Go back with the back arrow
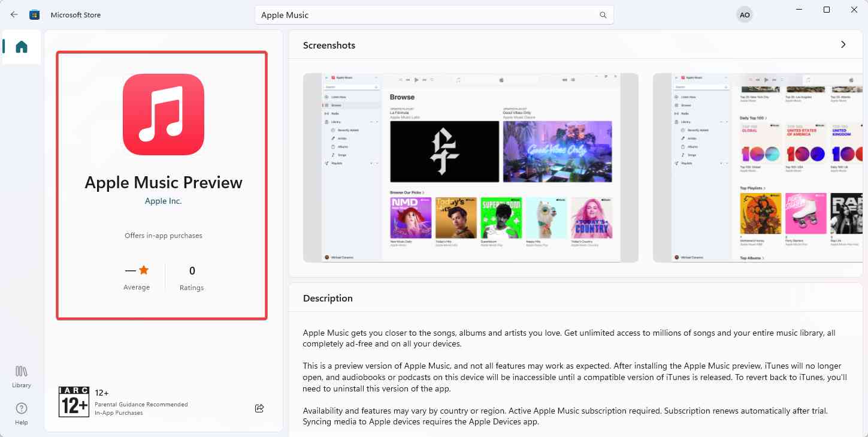This screenshot has width=868, height=437. [14, 14]
